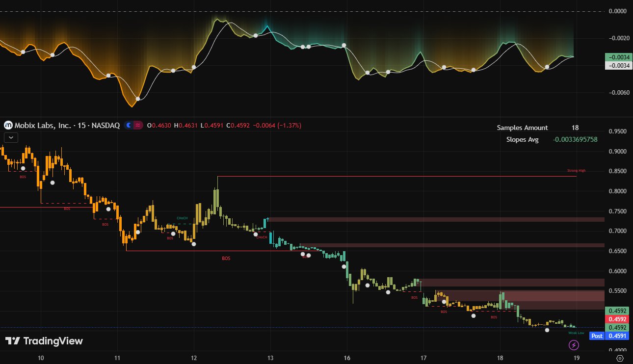Click the change value −0.0064 (−1.37%)
The image size is (633, 364).
pos(278,126)
